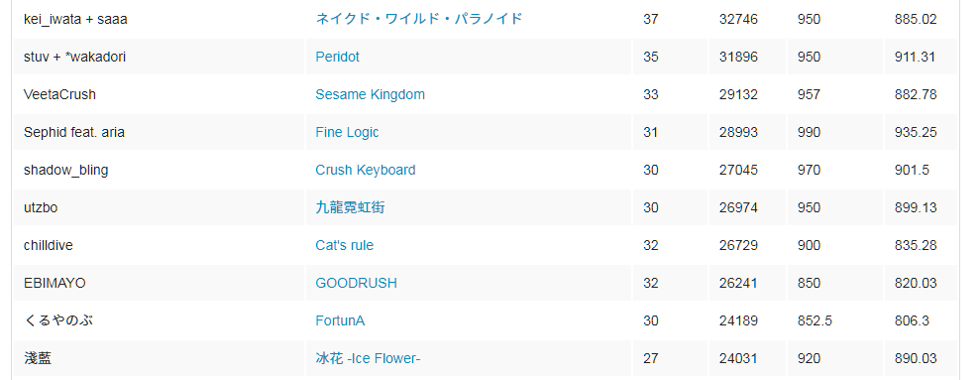Click the Cat's rule link
This screenshot has width=980, height=380.
tap(345, 245)
